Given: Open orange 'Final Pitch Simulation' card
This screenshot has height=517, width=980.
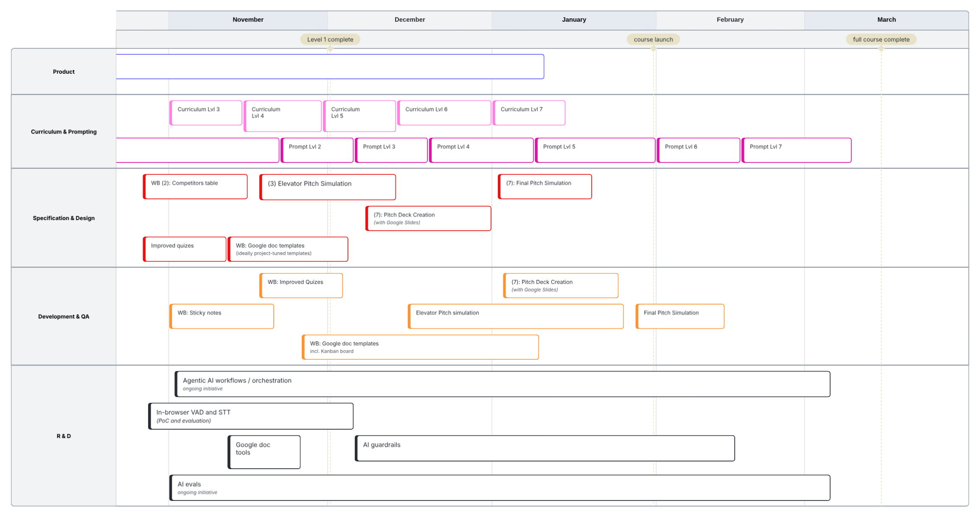Looking at the screenshot, I should point(680,316).
